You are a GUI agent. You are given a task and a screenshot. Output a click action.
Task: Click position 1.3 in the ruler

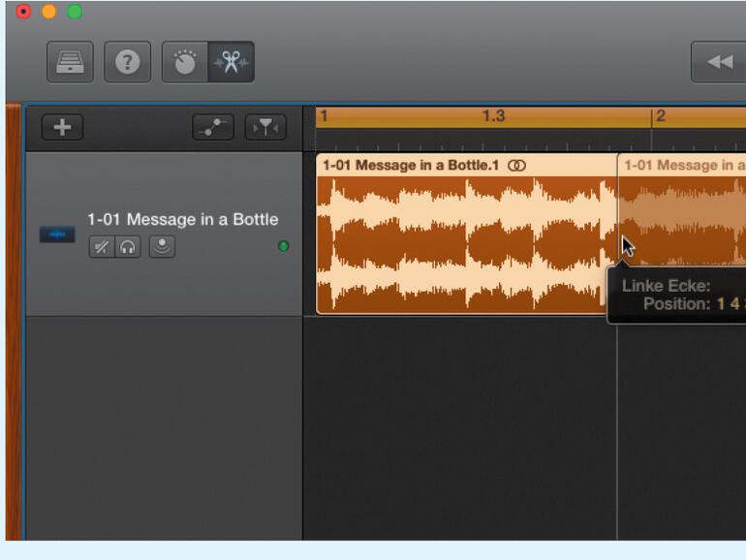click(493, 116)
